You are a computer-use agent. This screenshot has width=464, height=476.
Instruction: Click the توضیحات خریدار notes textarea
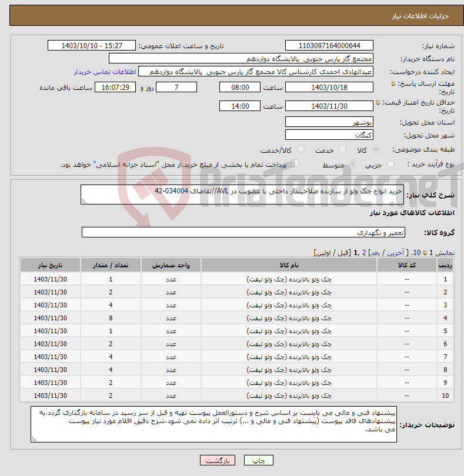[213, 424]
